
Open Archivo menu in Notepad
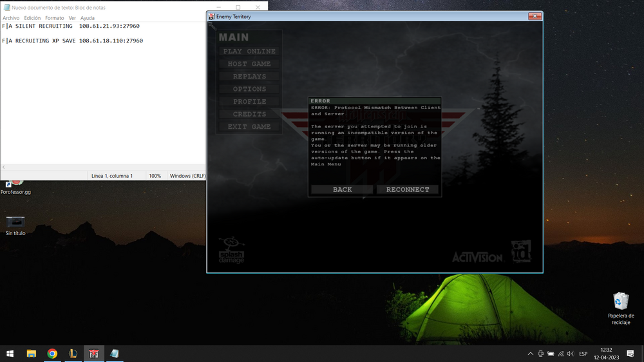11,18
